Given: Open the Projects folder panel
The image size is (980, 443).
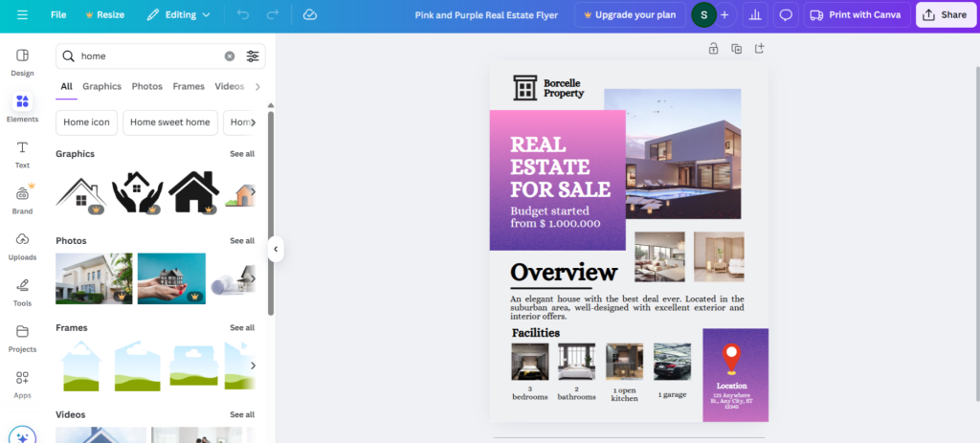Looking at the screenshot, I should tap(23, 338).
